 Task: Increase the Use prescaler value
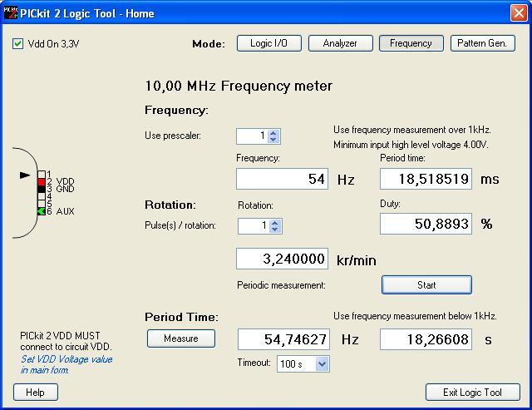[x=273, y=133]
